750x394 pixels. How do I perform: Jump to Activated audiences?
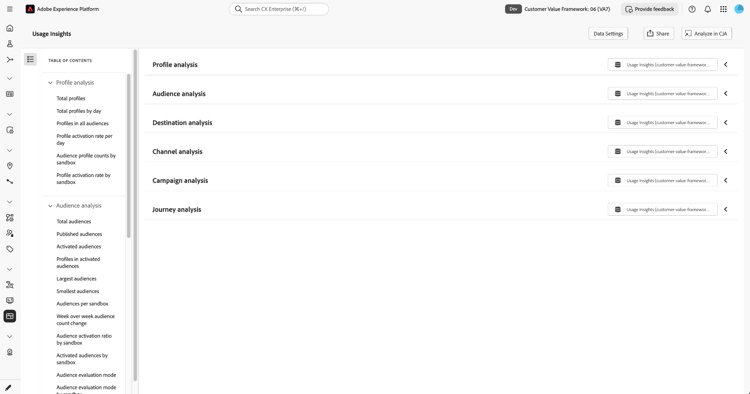pos(79,247)
